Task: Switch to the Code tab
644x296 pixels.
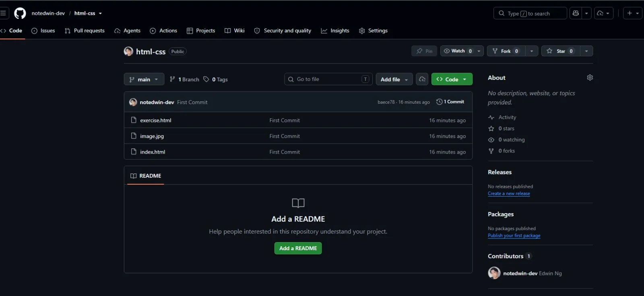Action: 12,31
